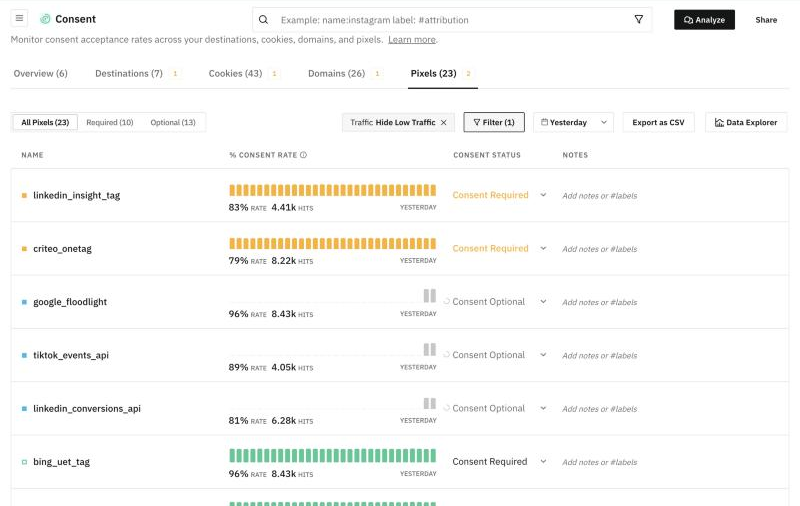
Task: Click the % CONSENT RATE column header
Action: [263, 155]
